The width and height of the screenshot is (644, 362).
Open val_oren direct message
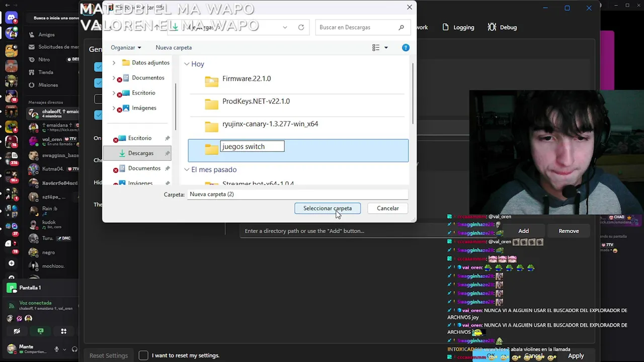53,141
